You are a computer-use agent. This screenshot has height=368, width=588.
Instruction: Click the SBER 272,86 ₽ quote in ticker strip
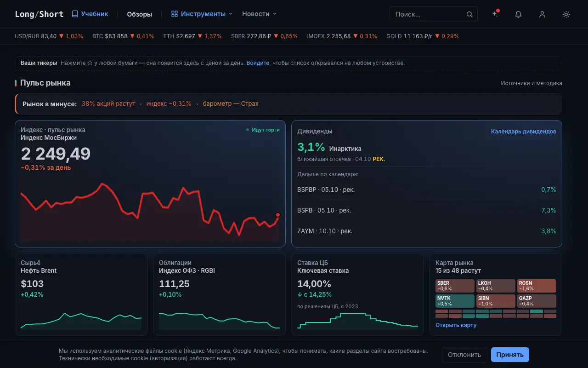[265, 36]
